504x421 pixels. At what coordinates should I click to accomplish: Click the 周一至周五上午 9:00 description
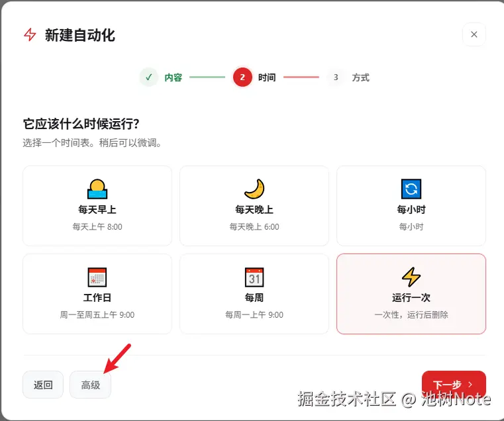click(97, 315)
